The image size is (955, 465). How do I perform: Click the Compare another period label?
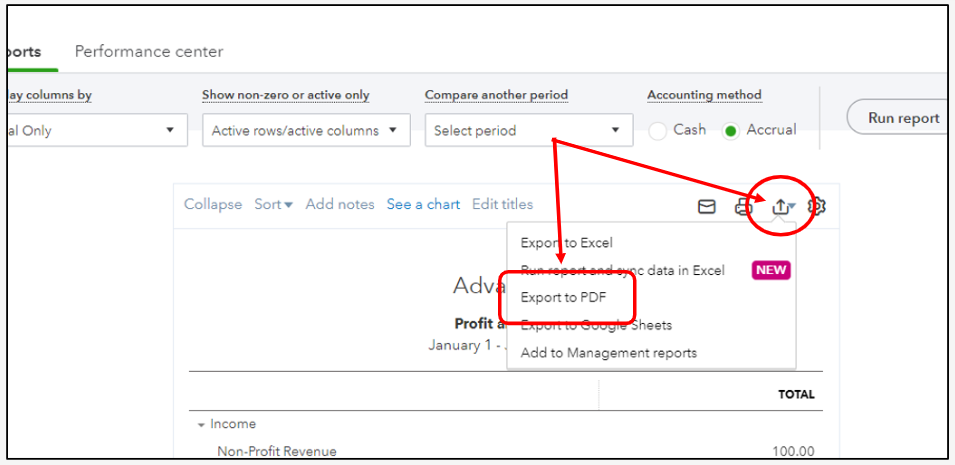tap(496, 95)
